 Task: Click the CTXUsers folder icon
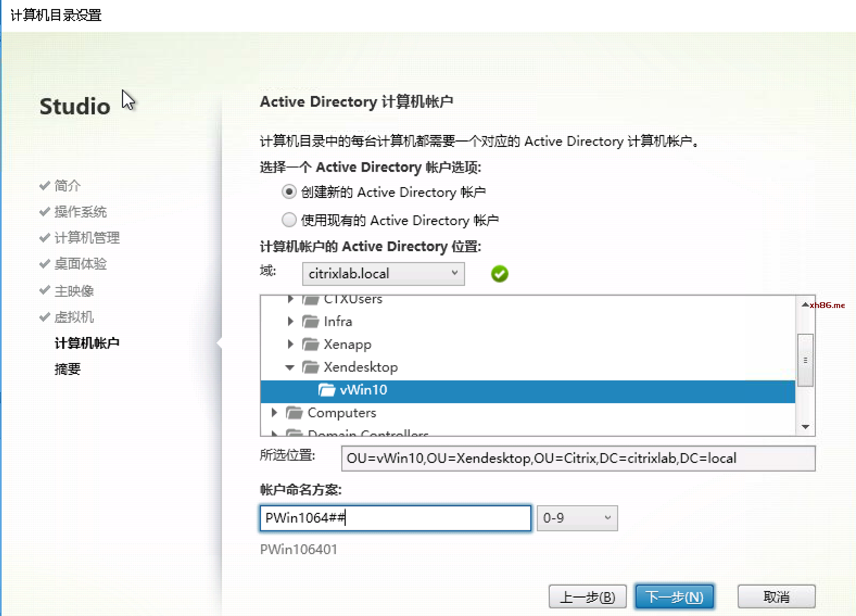(x=310, y=300)
